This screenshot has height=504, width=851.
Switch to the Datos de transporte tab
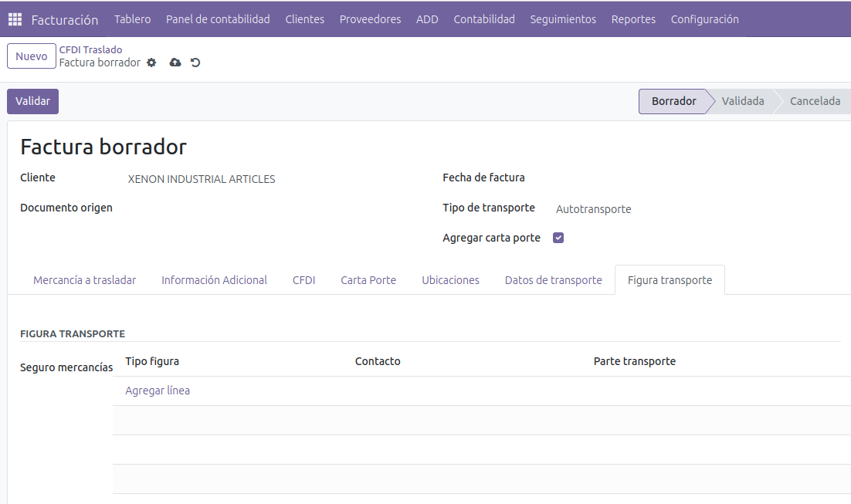click(x=553, y=280)
